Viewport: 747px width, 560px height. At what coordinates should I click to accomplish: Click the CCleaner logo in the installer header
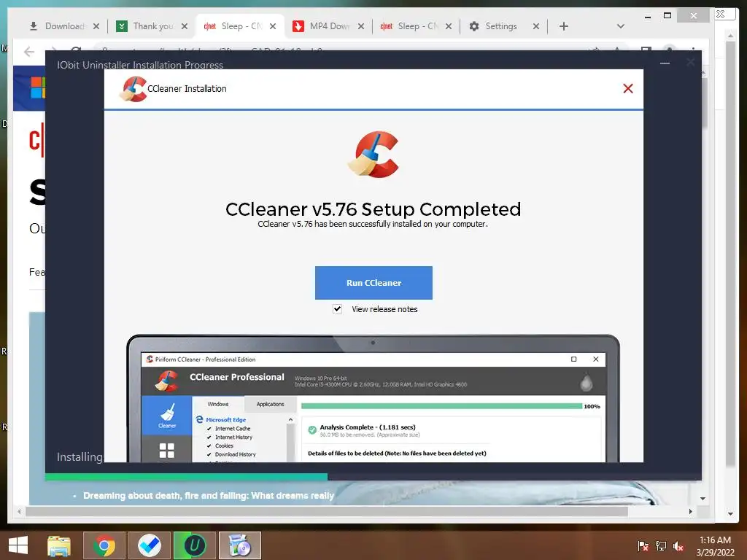(x=133, y=89)
